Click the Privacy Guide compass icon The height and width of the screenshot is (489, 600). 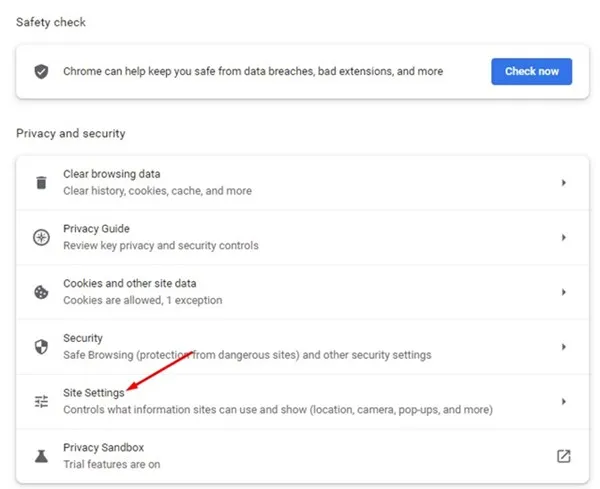click(x=41, y=238)
